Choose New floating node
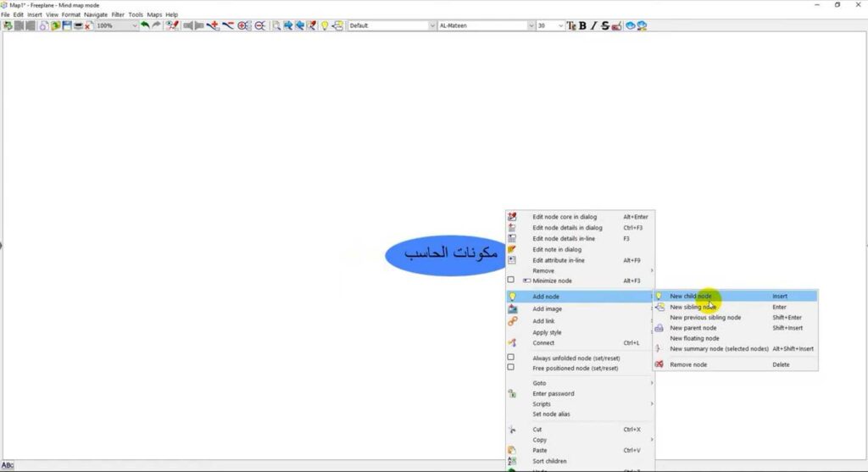Viewport: 868px width, 472px height. click(x=736, y=339)
